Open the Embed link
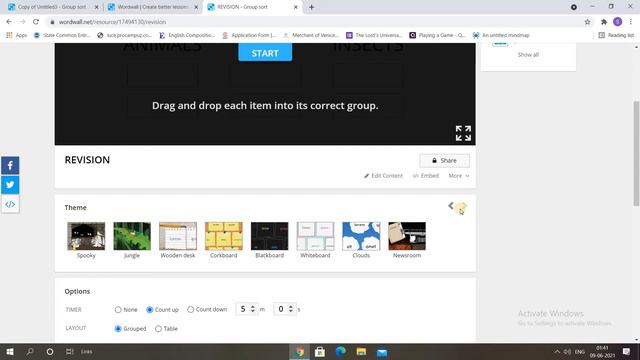This screenshot has height=360, width=640. [426, 176]
